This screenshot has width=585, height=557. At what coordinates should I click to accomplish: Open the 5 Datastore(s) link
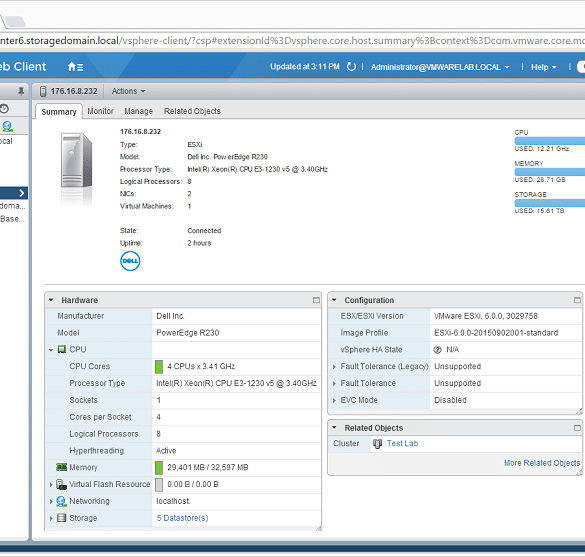pyautogui.click(x=182, y=518)
